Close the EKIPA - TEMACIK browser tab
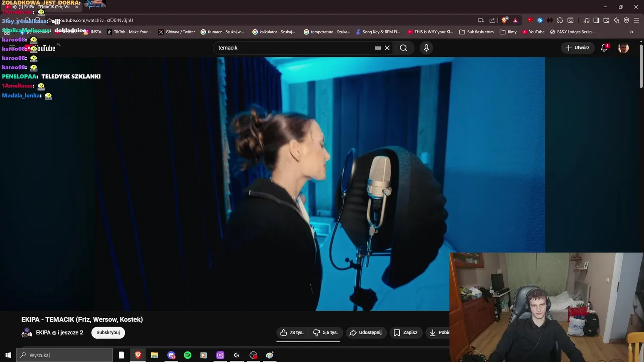Image resolution: width=644 pixels, height=362 pixels. point(76,7)
